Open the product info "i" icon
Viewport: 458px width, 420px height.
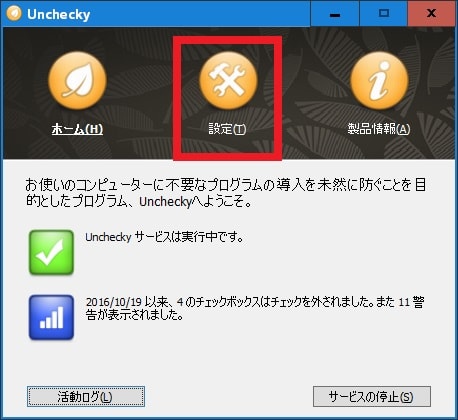pyautogui.click(x=379, y=80)
